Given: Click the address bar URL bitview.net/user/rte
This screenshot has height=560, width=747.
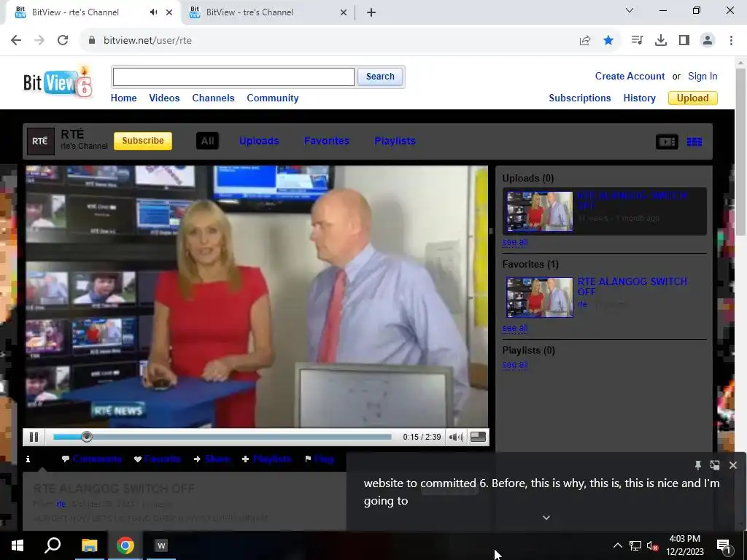Looking at the screenshot, I should pos(147,41).
